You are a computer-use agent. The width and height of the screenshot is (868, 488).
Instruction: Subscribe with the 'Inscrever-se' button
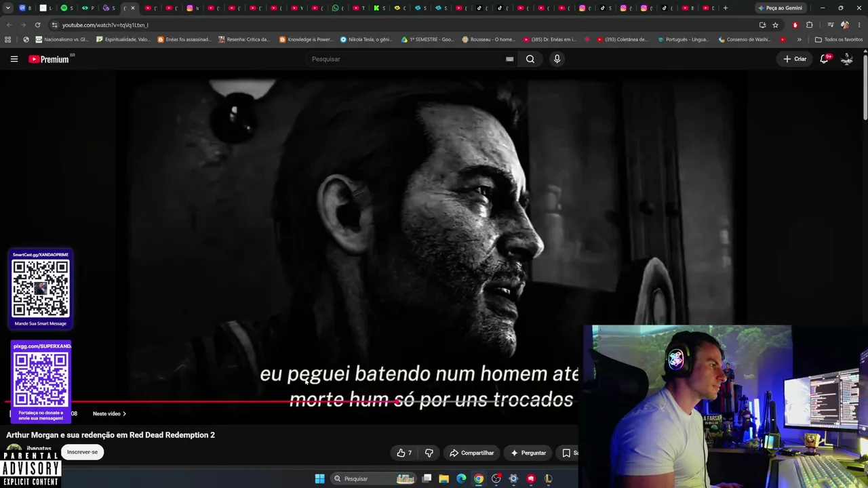[82, 452]
